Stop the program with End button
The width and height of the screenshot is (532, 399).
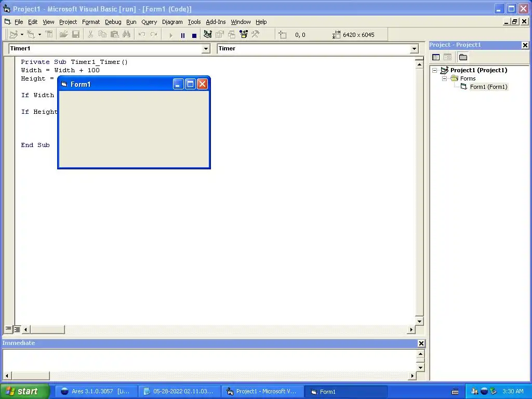[194, 35]
